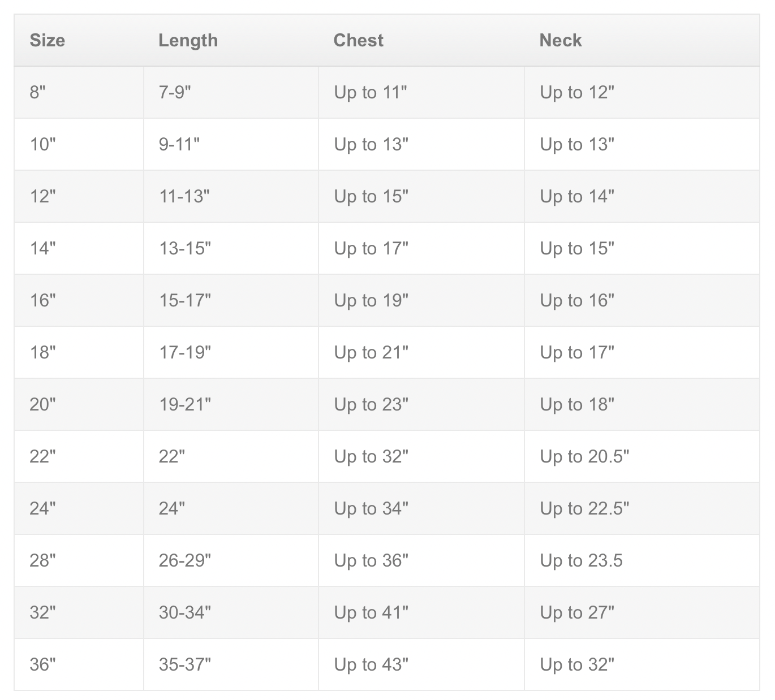The height and width of the screenshot is (700, 775).
Task: Click the Up to 43" chest cell
Action: pyautogui.click(x=421, y=664)
